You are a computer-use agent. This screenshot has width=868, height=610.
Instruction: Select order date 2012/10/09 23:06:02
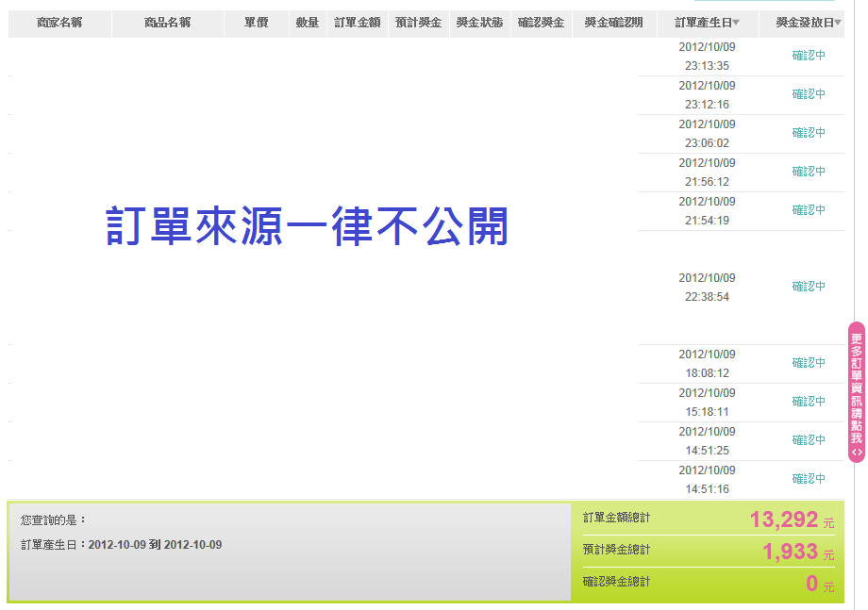coord(707,134)
